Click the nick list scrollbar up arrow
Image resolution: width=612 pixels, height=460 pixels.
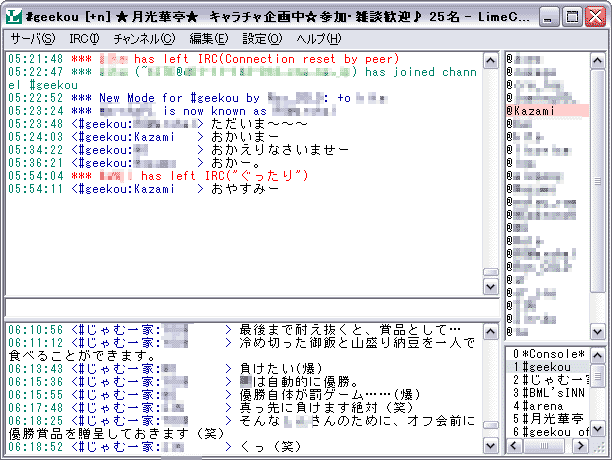point(596,59)
